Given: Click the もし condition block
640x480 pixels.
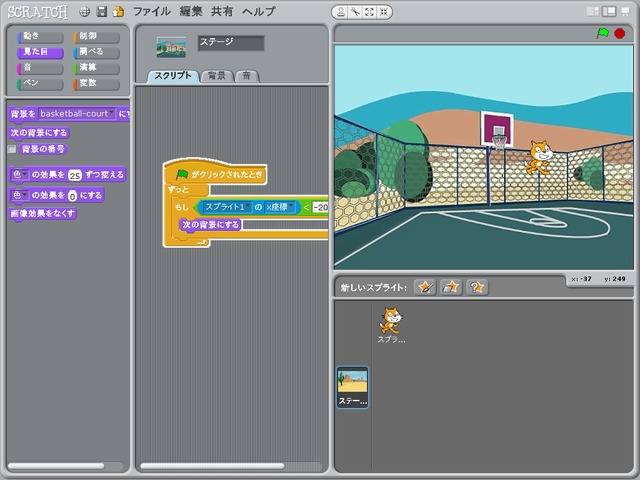Looking at the screenshot, I should point(181,207).
